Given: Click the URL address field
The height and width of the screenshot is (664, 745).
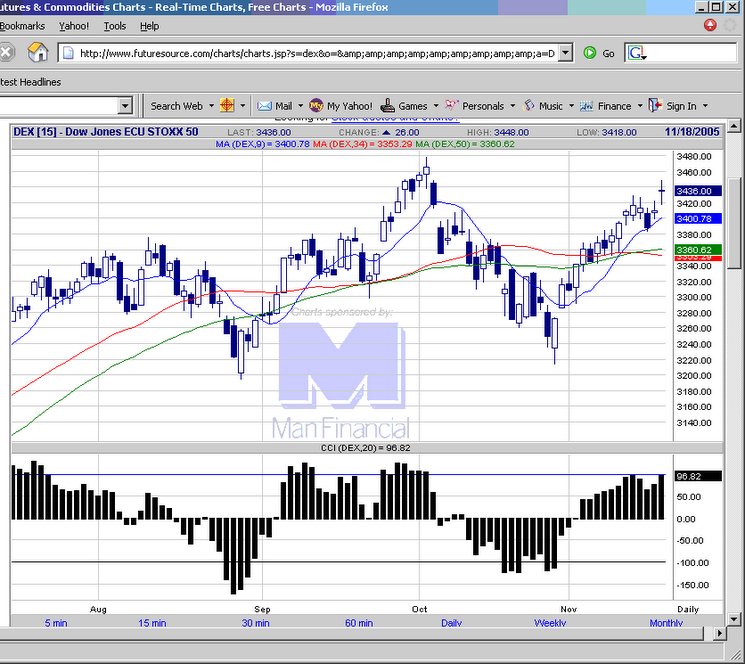Looking at the screenshot, I should pos(317,53).
